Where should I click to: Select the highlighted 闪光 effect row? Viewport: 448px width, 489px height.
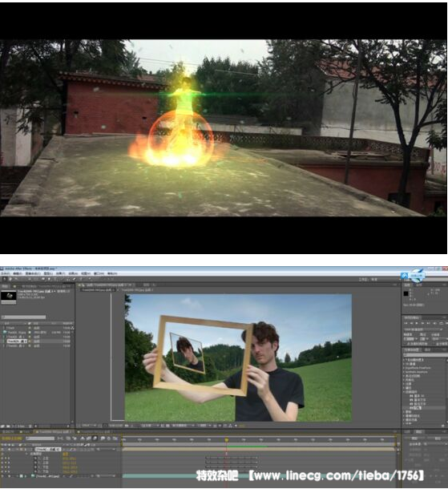coord(424,408)
